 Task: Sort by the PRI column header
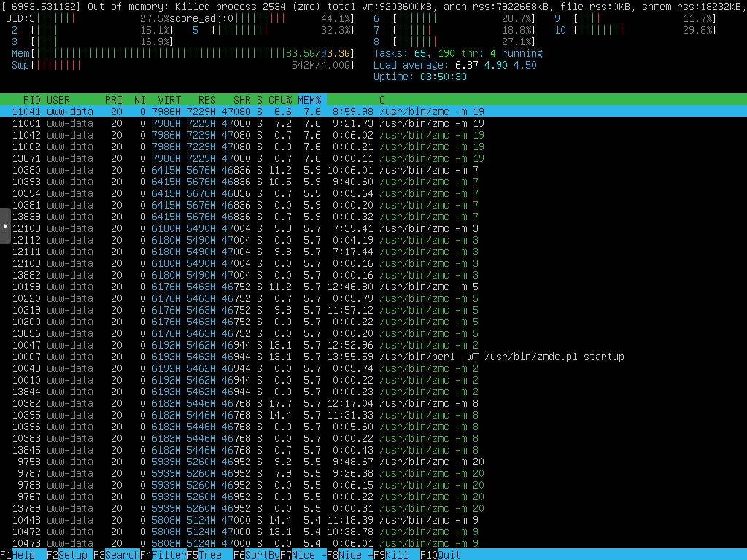click(x=113, y=100)
